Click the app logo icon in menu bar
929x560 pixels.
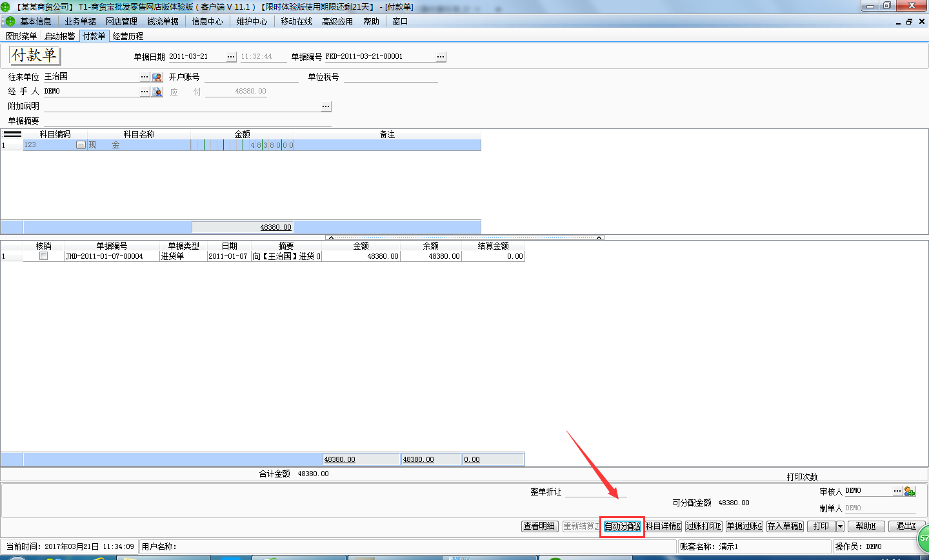click(10, 21)
